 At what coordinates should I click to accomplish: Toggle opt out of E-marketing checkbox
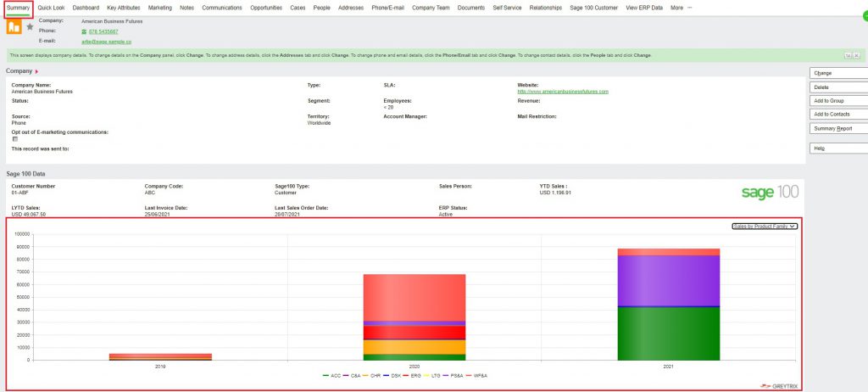(x=15, y=139)
